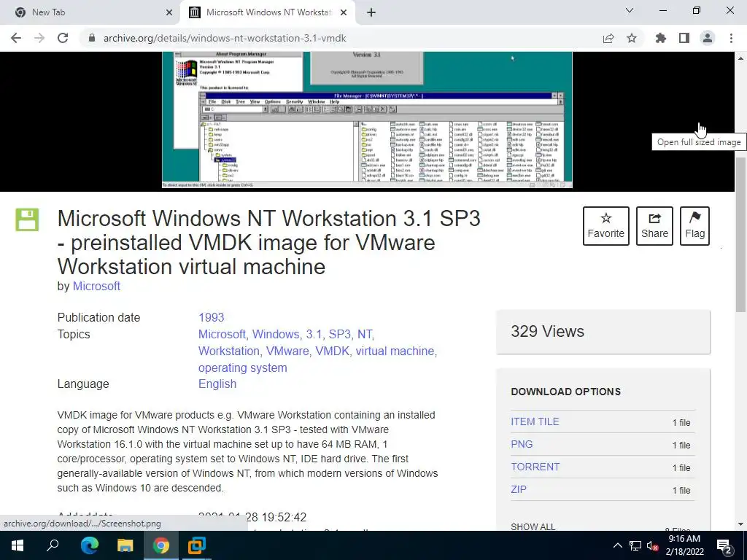Image resolution: width=747 pixels, height=560 pixels.
Task: Open the Chrome extensions puzzle icon
Action: click(x=661, y=38)
